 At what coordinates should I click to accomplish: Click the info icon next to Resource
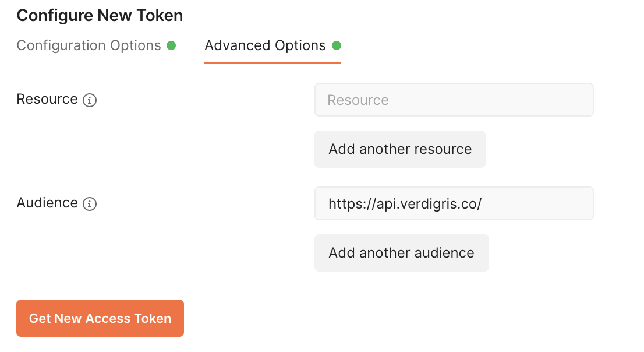[90, 100]
